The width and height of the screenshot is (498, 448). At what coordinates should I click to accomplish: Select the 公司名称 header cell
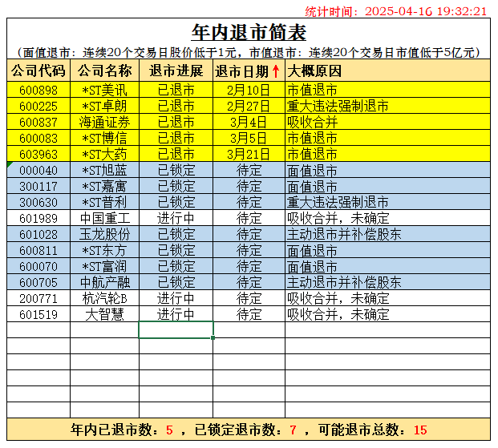click(x=104, y=71)
